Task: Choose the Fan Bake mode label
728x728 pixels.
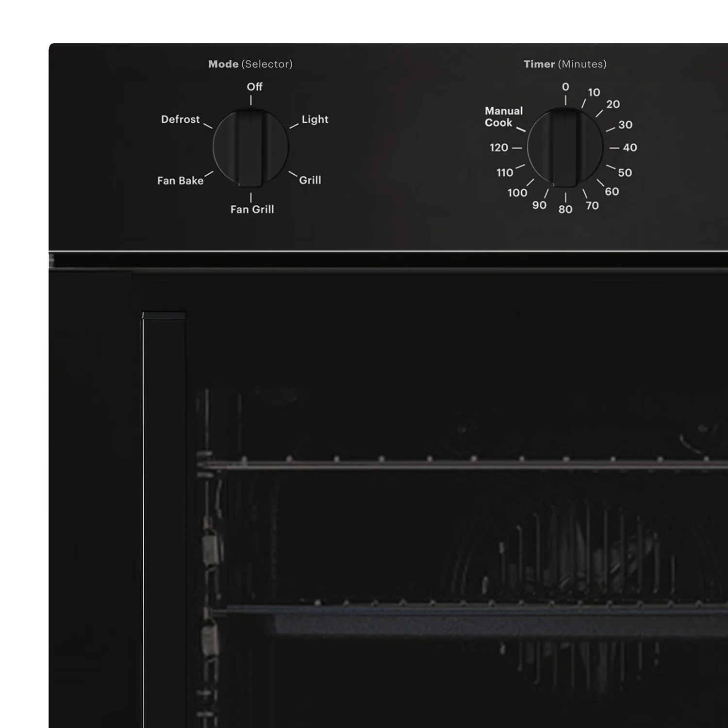Action: click(180, 181)
